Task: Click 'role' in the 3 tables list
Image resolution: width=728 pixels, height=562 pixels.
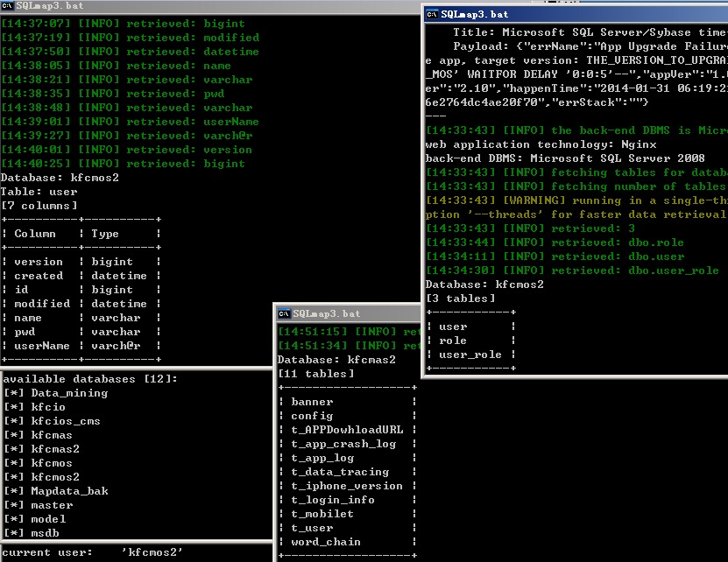Action: [453, 341]
